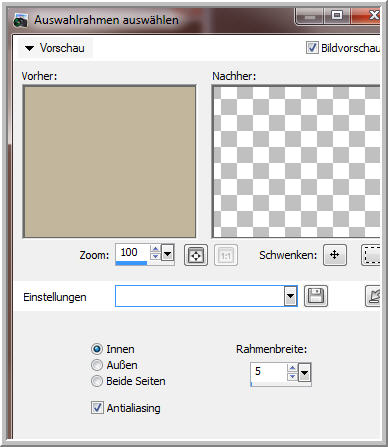Select the Außen radio option
Image resolution: width=388 pixels, height=447 pixels.
(x=97, y=365)
